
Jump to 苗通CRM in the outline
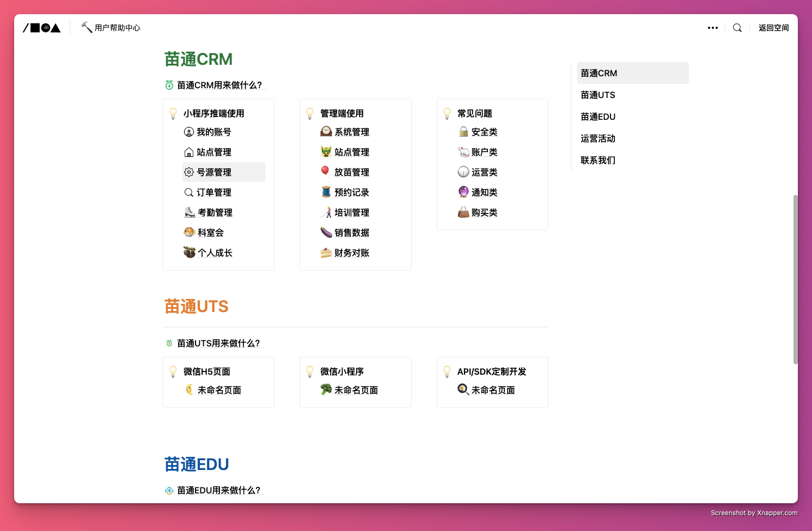coord(633,73)
